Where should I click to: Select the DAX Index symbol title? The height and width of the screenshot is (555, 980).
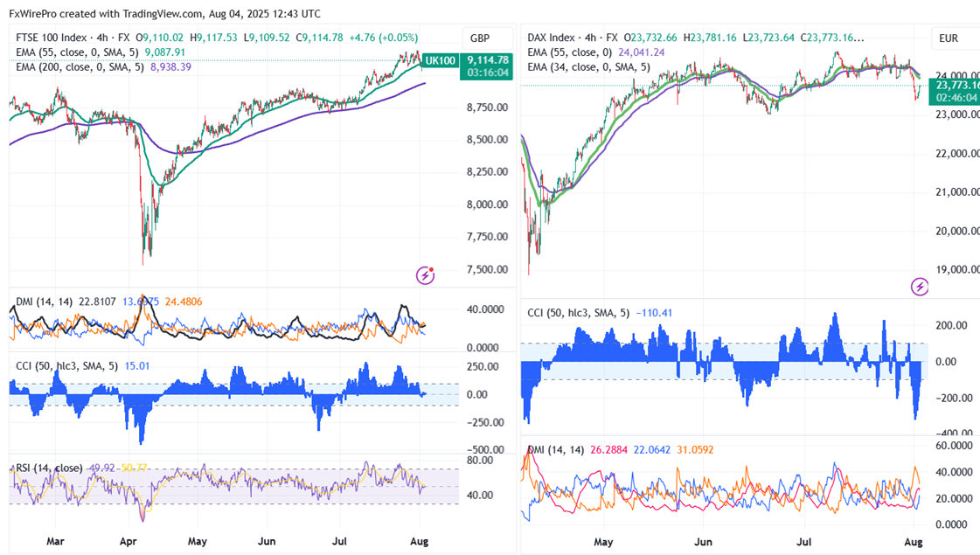coord(552,38)
